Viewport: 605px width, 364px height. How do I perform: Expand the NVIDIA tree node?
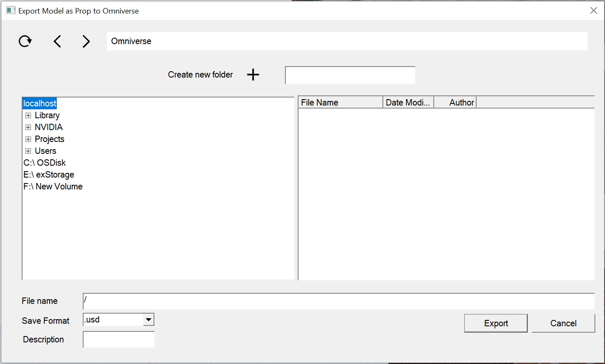pyautogui.click(x=28, y=127)
